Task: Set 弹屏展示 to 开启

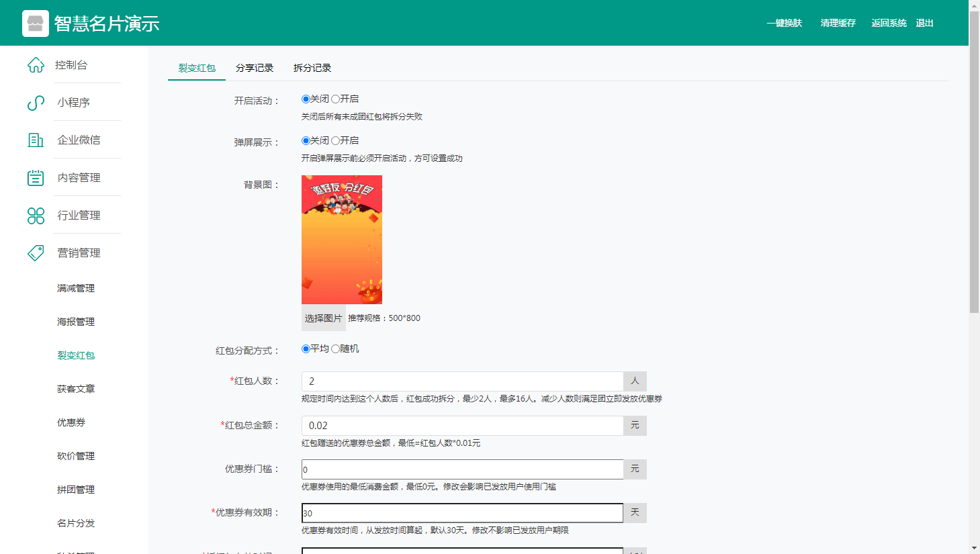Action: coord(335,141)
